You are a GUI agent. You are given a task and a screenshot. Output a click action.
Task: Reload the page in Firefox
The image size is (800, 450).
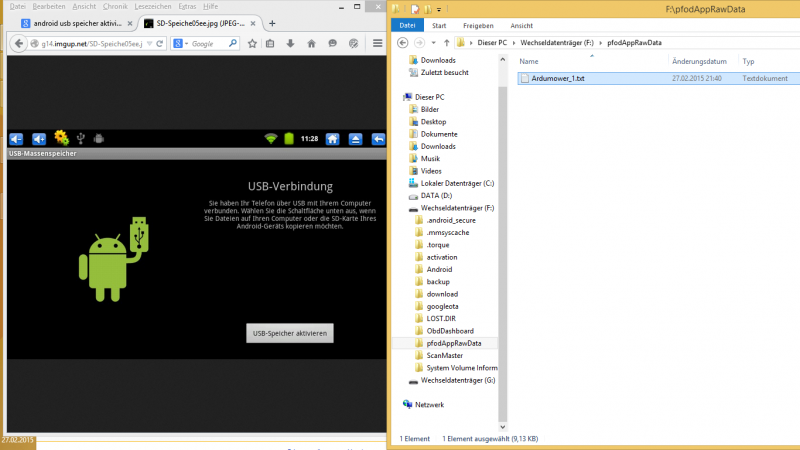pyautogui.click(x=160, y=44)
